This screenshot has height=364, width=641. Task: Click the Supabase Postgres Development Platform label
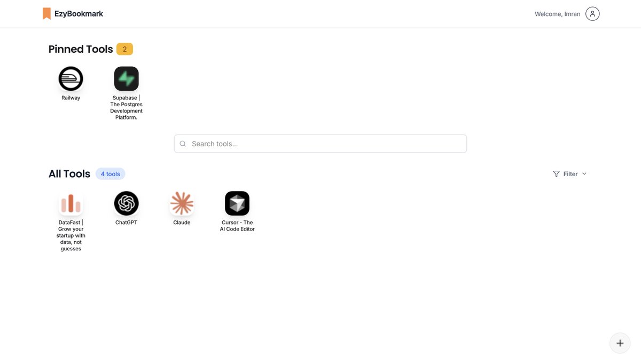(x=127, y=108)
